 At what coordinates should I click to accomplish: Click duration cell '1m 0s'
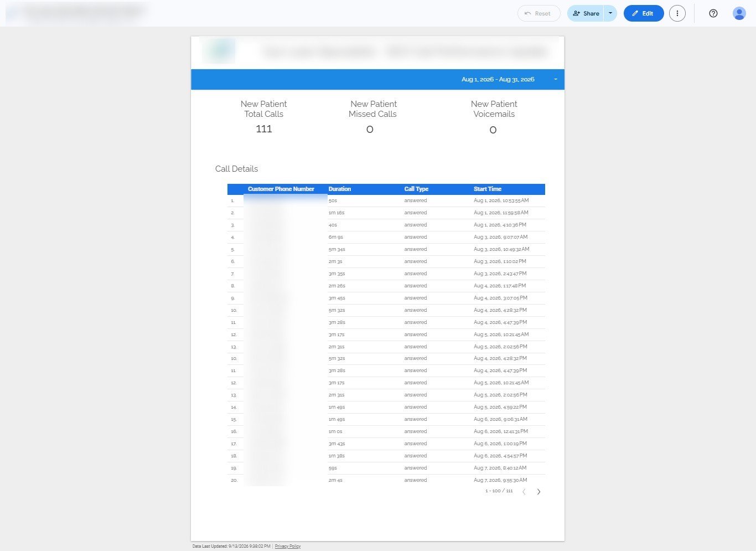click(x=335, y=431)
